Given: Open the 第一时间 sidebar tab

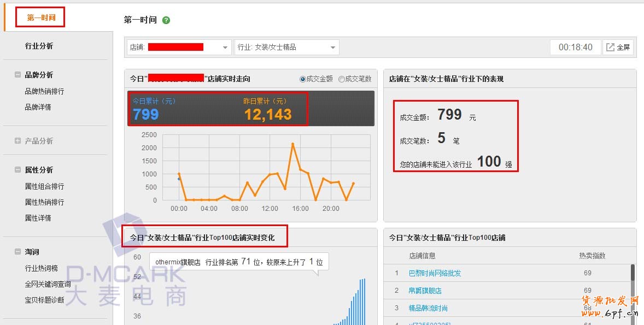Looking at the screenshot, I should pyautogui.click(x=41, y=17).
